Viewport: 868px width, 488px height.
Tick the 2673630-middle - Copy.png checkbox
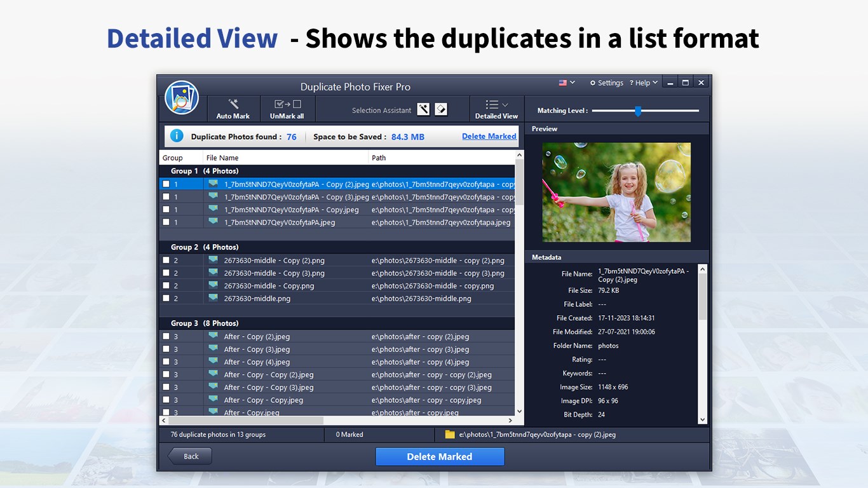166,285
